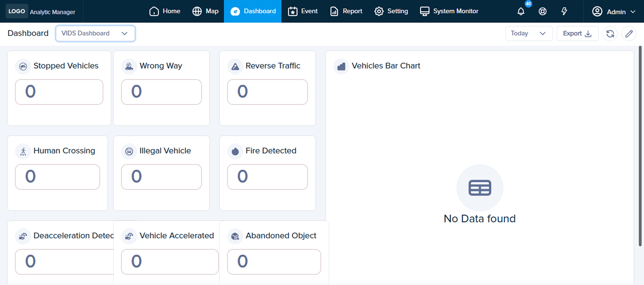The width and height of the screenshot is (644, 285).
Task: Click the Wrong Way car icon
Action: coord(129,66)
